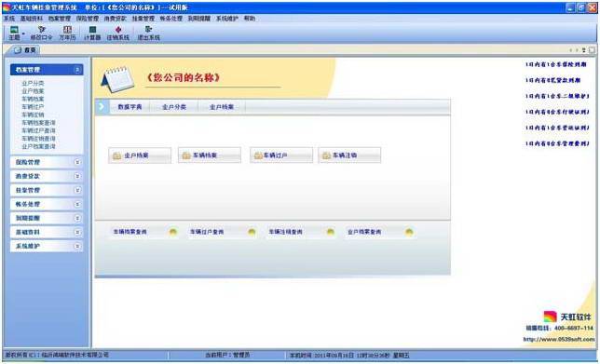
Task: Open the loan expiry reminder 贷款到期
Action: coord(552,80)
